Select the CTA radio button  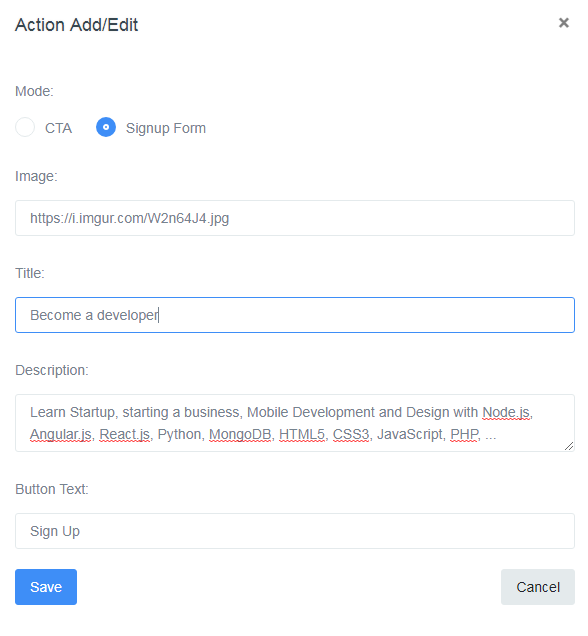pyautogui.click(x=25, y=127)
